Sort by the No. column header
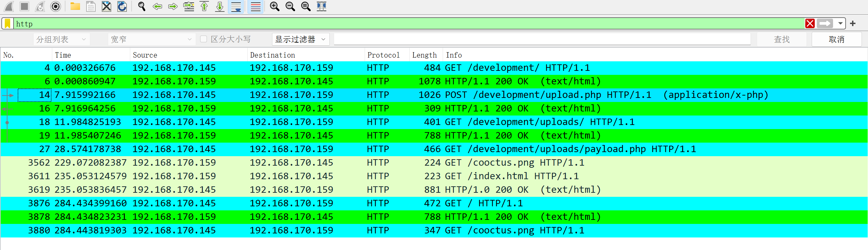This screenshot has height=250, width=868. point(26,55)
